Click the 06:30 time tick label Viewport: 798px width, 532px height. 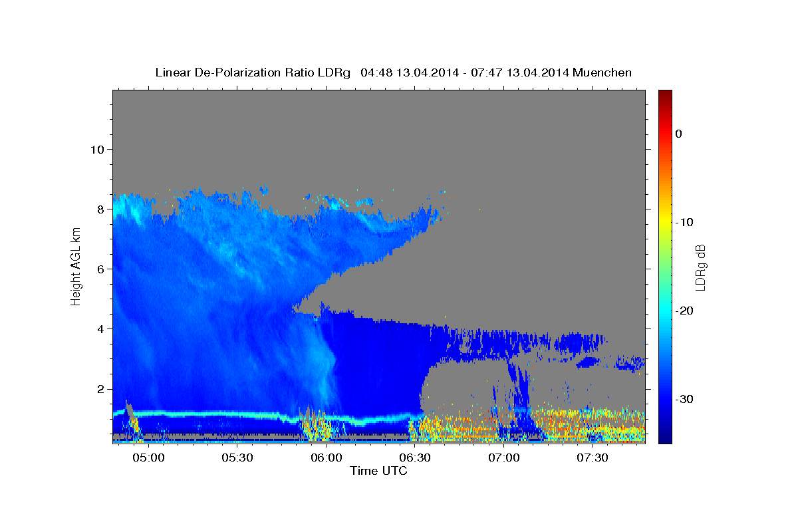(416, 458)
